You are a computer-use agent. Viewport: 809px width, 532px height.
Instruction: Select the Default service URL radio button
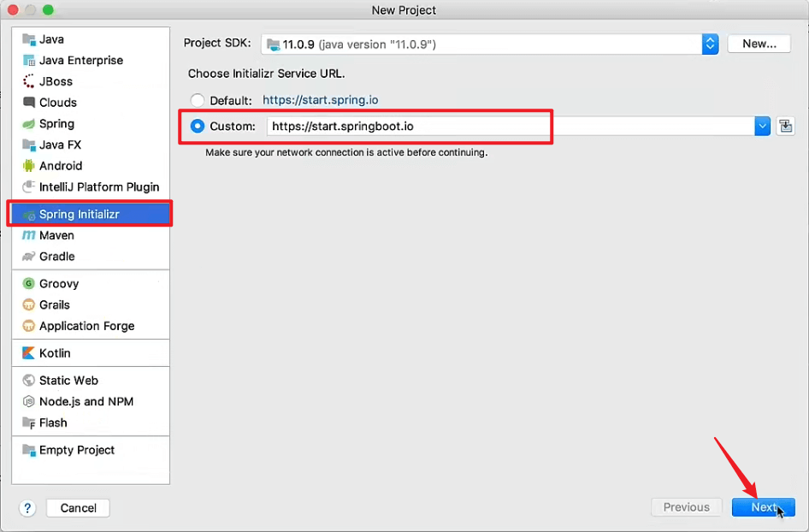click(197, 100)
